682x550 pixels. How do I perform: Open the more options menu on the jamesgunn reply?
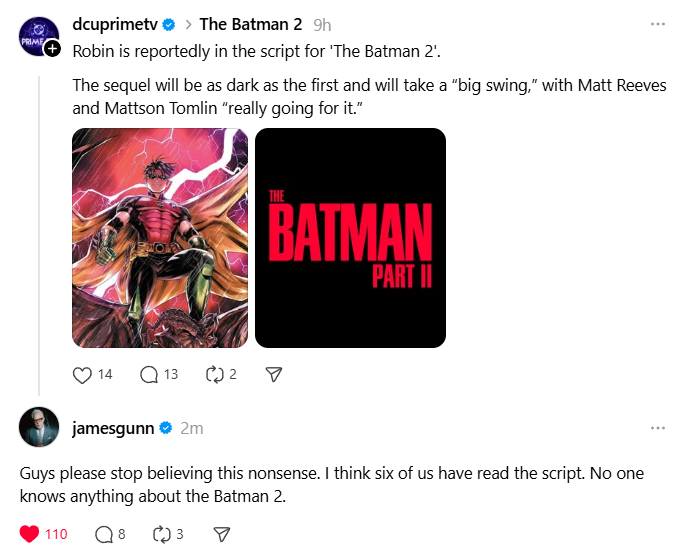(x=658, y=428)
